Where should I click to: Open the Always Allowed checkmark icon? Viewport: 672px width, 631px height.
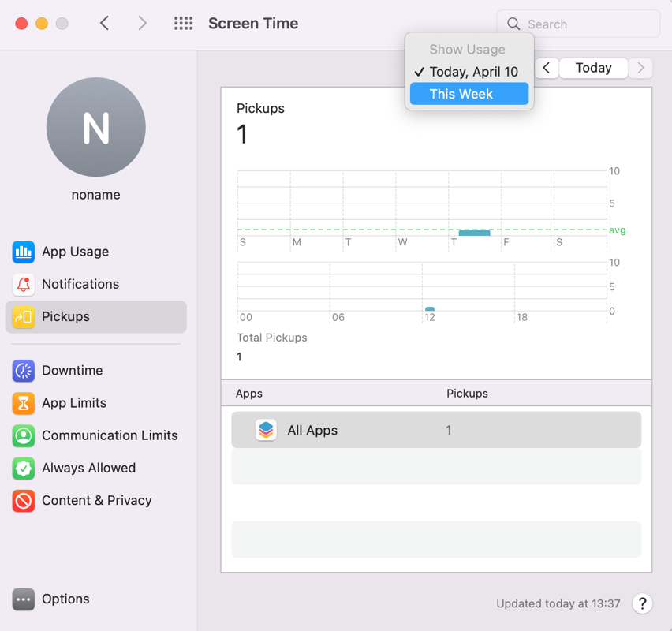24,468
